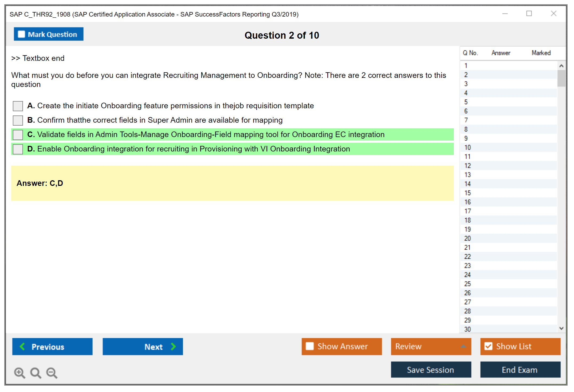The width and height of the screenshot is (574, 392).
Task: Click the green left arrow on Previous
Action: [22, 346]
